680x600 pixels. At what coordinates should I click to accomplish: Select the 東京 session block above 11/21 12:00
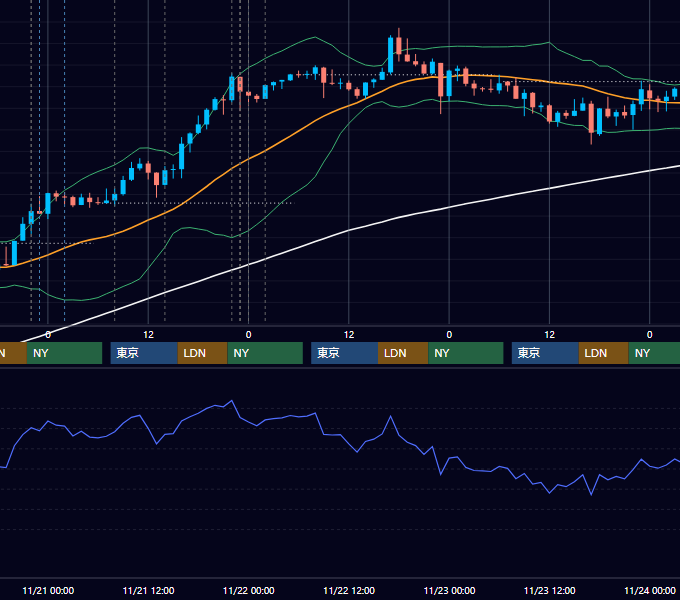tap(144, 353)
